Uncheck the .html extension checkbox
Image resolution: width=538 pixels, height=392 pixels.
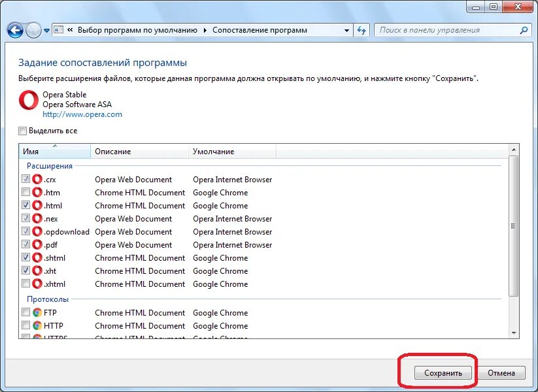point(25,204)
